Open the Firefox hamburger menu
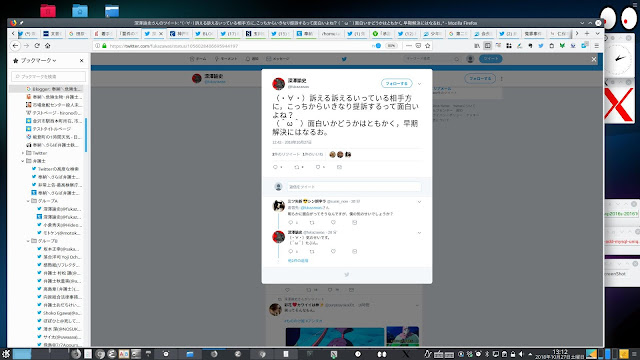The height and width of the screenshot is (360, 640). tap(597, 46)
